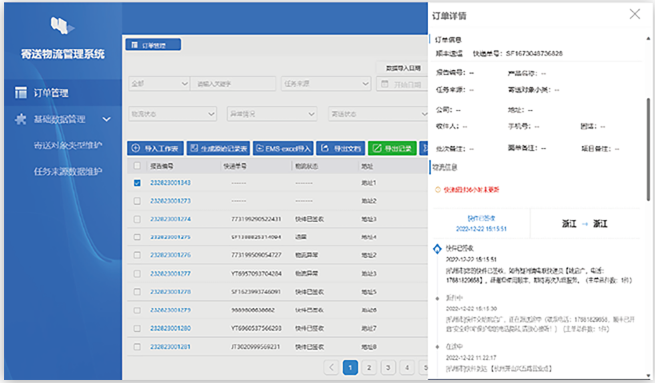Close the 订单详情 panel with X
The height and width of the screenshot is (383, 655).
coord(635,14)
